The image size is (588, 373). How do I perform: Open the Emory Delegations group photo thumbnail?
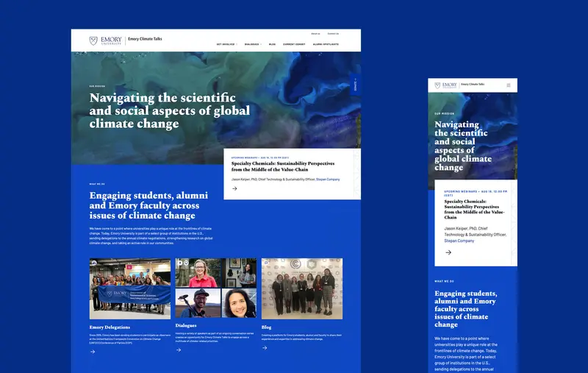[130, 288]
